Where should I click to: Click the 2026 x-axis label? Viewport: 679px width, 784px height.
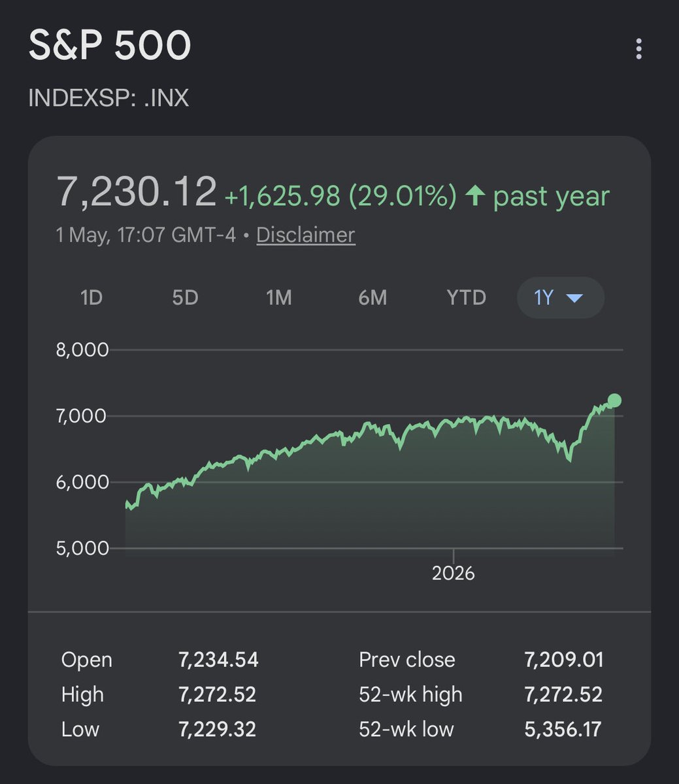(x=453, y=574)
